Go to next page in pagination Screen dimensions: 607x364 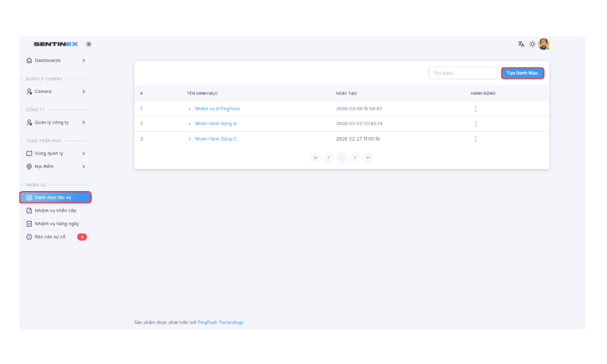point(355,158)
